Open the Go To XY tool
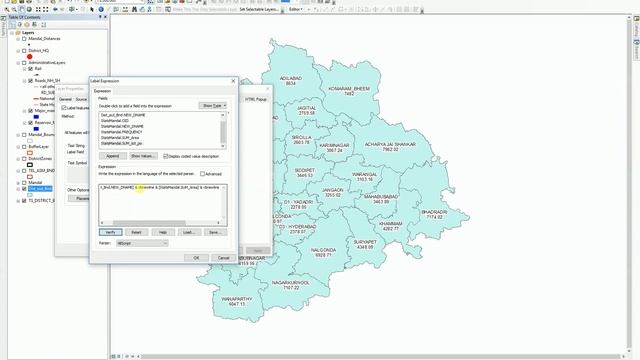The height and width of the screenshot is (360, 640). pos(150,9)
